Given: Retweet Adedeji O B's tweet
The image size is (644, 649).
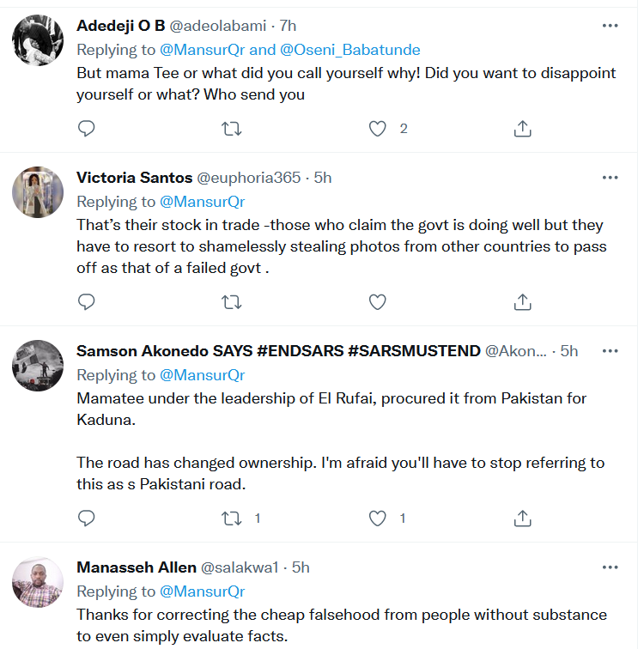Looking at the screenshot, I should tap(232, 129).
